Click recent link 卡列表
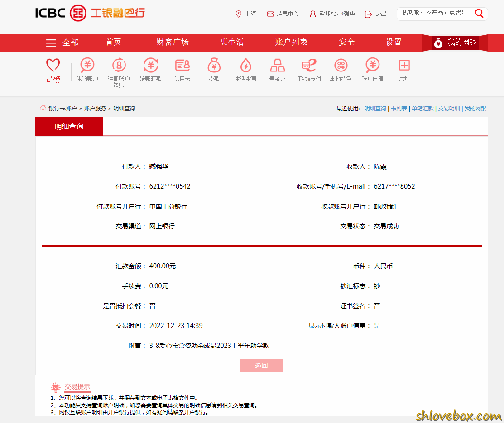The width and height of the screenshot is (504, 423). point(399,109)
